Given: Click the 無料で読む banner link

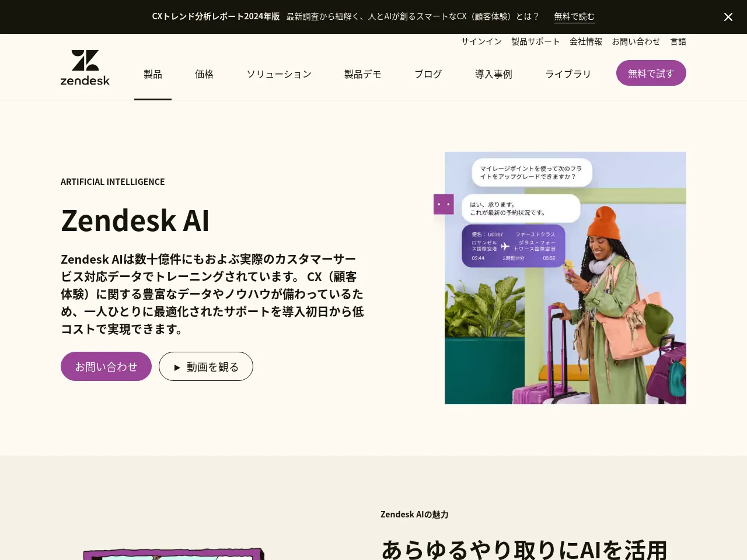Looking at the screenshot, I should pos(574,16).
